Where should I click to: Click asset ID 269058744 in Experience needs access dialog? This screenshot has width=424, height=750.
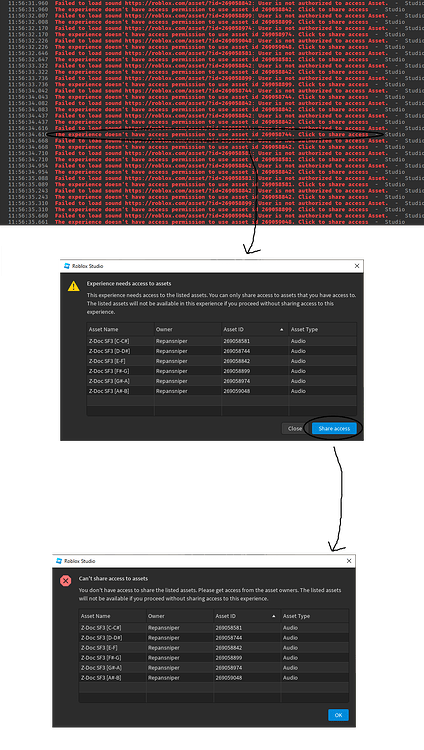(236, 351)
